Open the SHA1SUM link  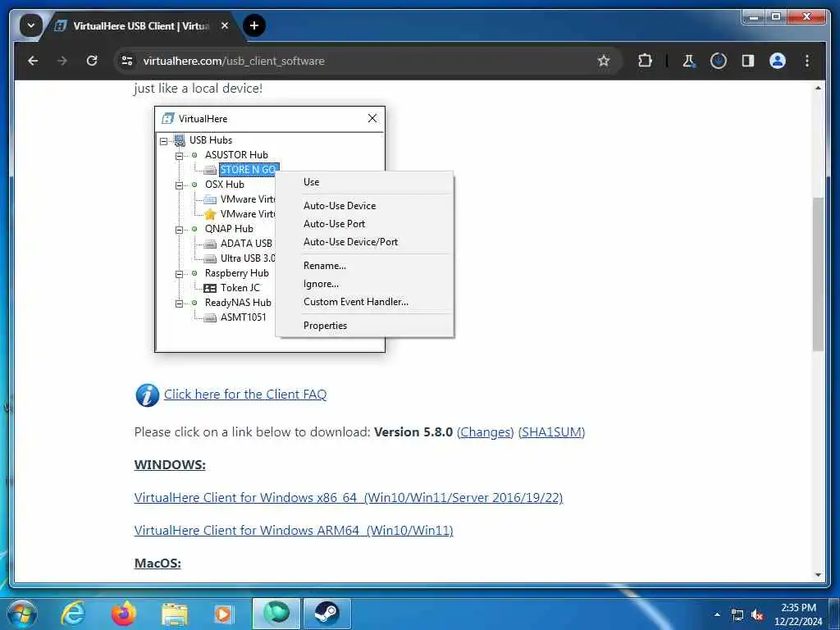[551, 432]
